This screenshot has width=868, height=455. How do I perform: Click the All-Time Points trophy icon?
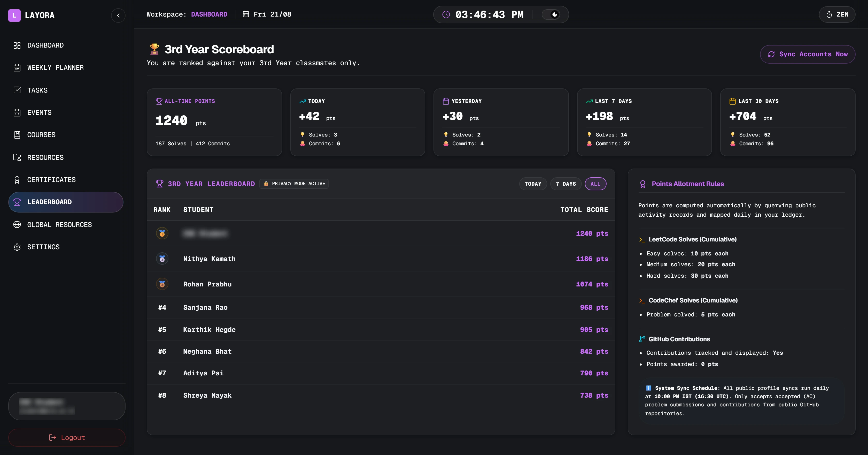pos(159,101)
